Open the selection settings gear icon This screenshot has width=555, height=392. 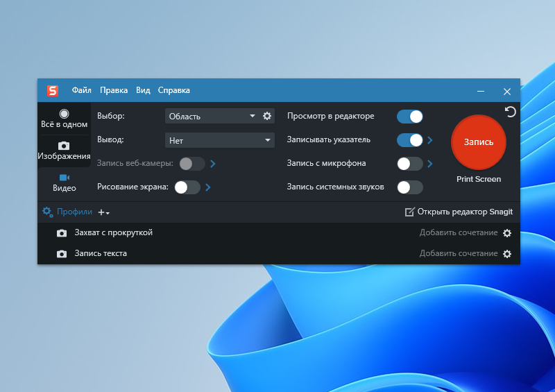click(267, 116)
